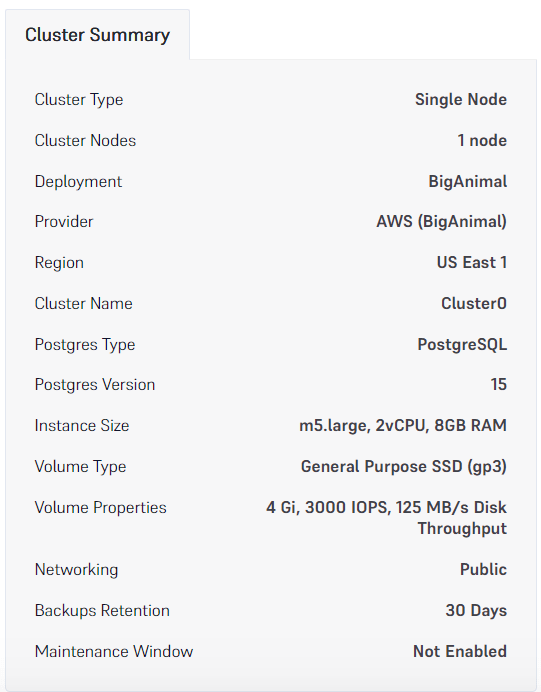Click the 'Volume Type' label
The height and width of the screenshot is (692, 541).
point(80,467)
